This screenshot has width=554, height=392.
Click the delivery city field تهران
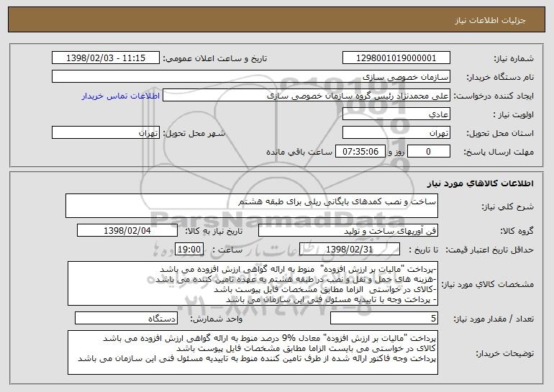[x=106, y=132]
